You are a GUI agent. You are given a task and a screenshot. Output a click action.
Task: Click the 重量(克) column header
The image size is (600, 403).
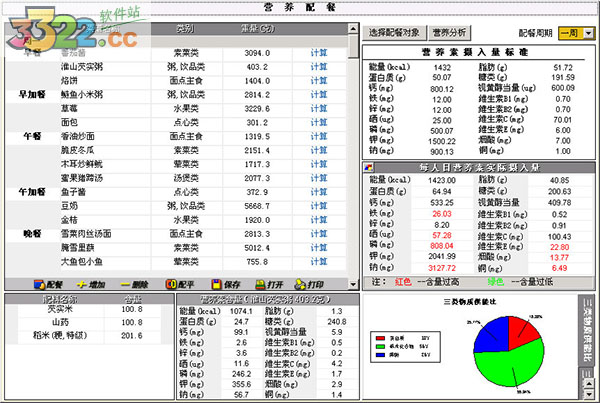[258, 29]
